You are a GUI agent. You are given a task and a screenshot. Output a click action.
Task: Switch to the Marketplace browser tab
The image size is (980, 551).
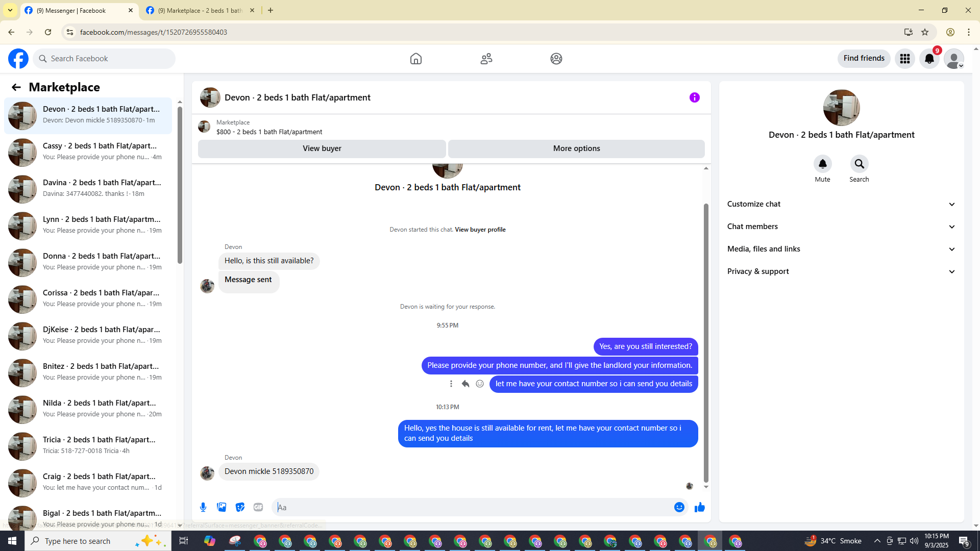200,10
